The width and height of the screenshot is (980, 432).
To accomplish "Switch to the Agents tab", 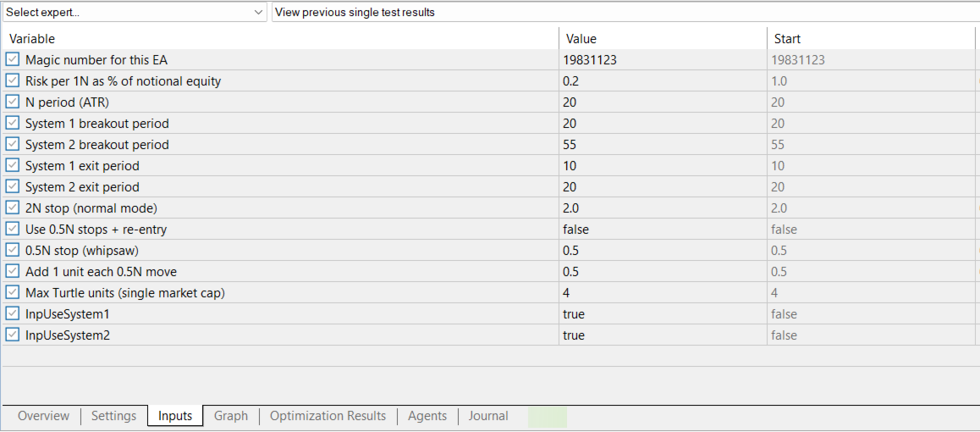I will (427, 416).
